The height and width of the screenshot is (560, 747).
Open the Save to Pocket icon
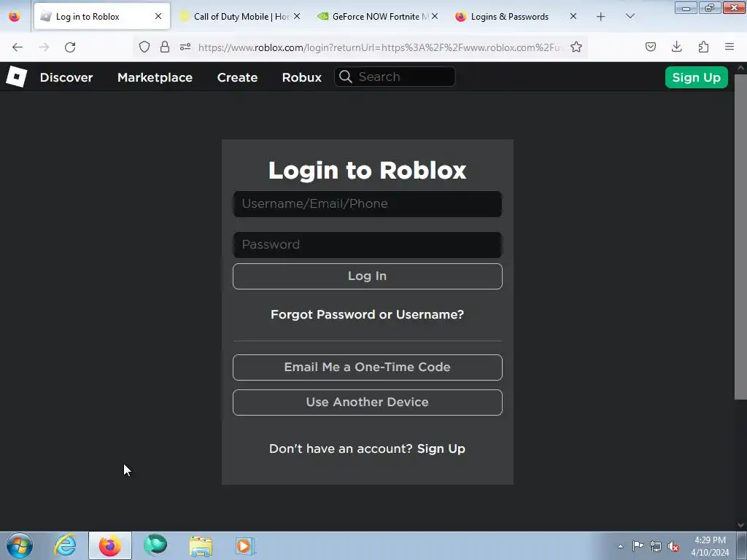tap(651, 47)
